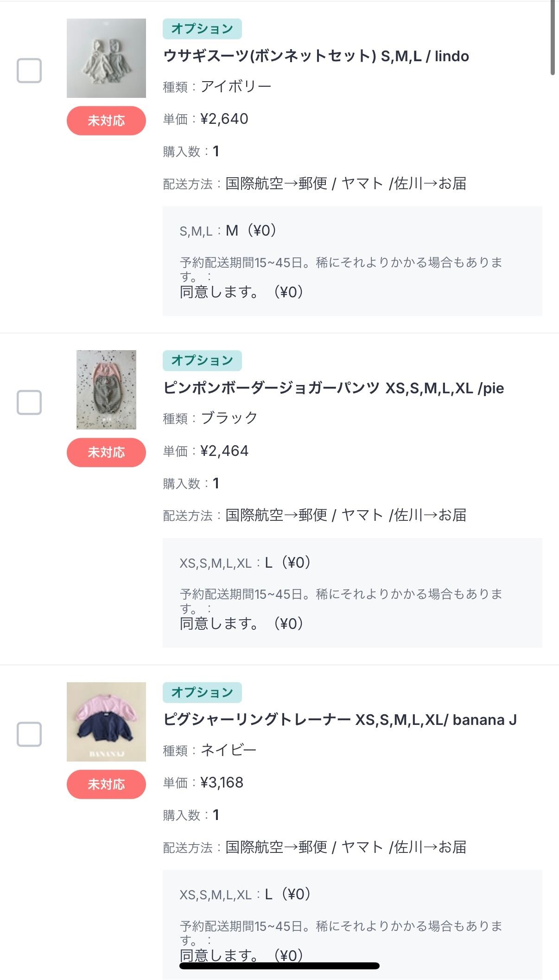
Task: Open the jogger pants product thumbnail
Action: point(106,390)
